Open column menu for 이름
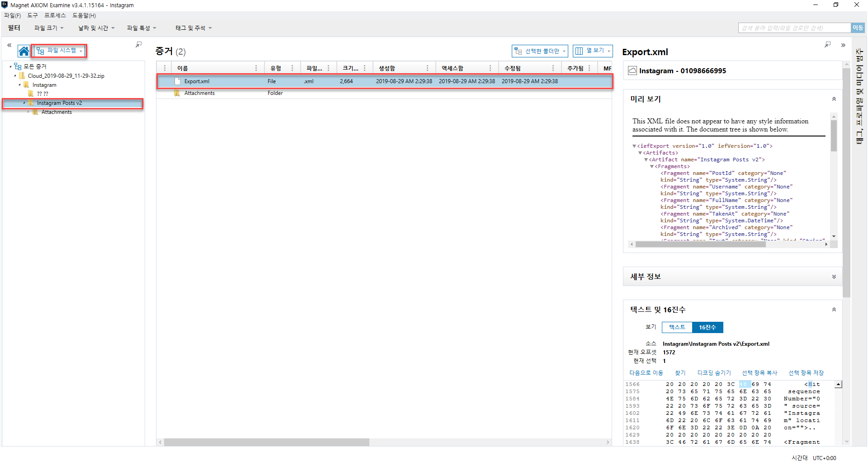The height and width of the screenshot is (470, 868). (256, 68)
